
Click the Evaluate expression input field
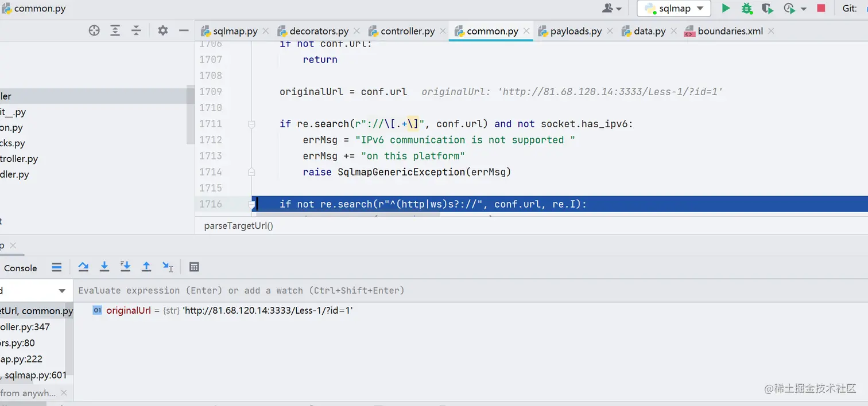[471, 291]
